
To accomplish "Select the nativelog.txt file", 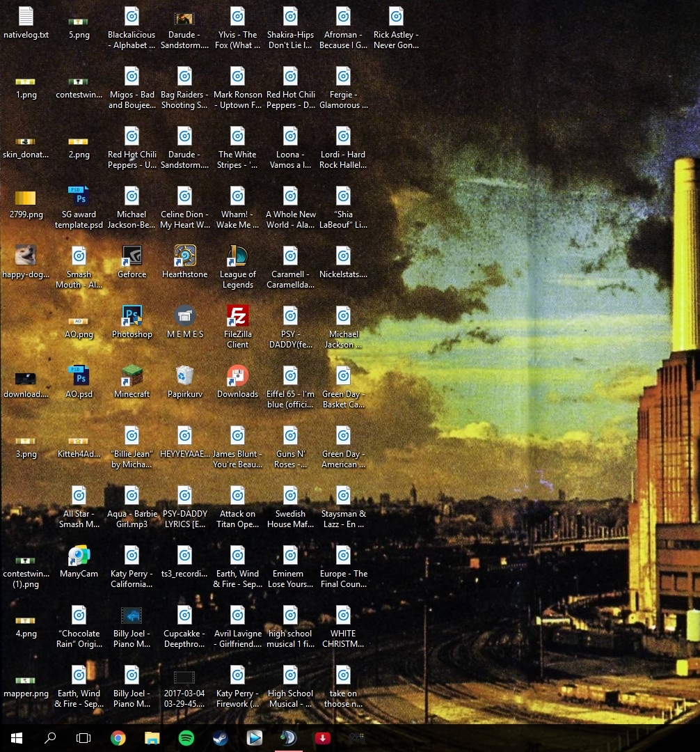I will click(26, 22).
